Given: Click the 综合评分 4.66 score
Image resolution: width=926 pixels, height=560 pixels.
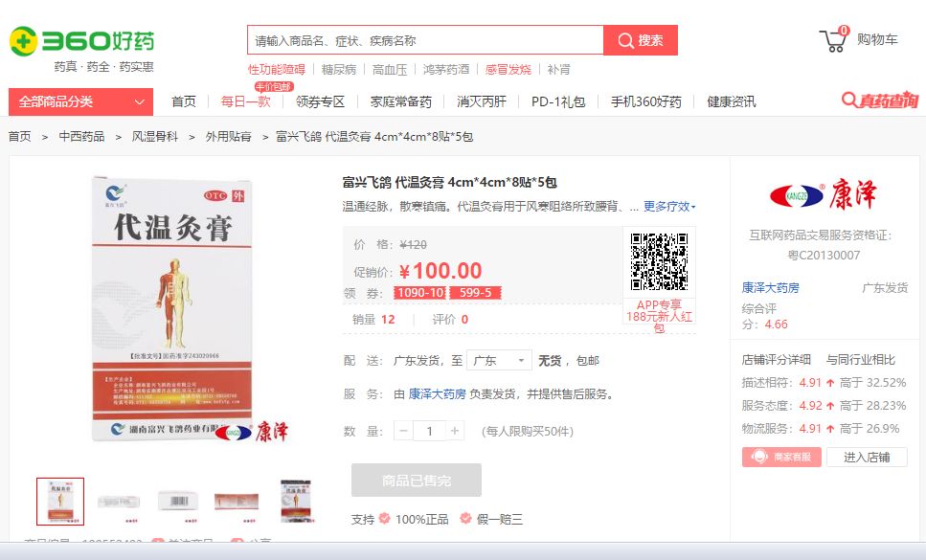Looking at the screenshot, I should (776, 325).
